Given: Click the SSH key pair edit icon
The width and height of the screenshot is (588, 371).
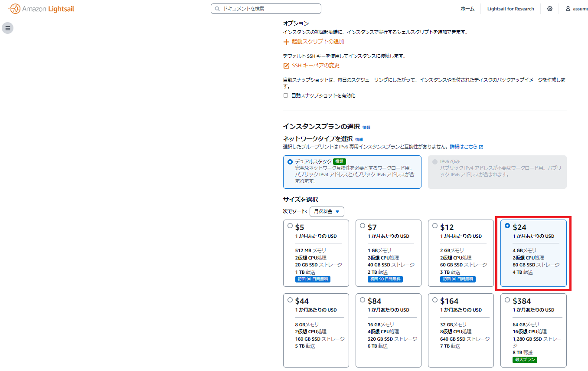Looking at the screenshot, I should click(x=286, y=66).
